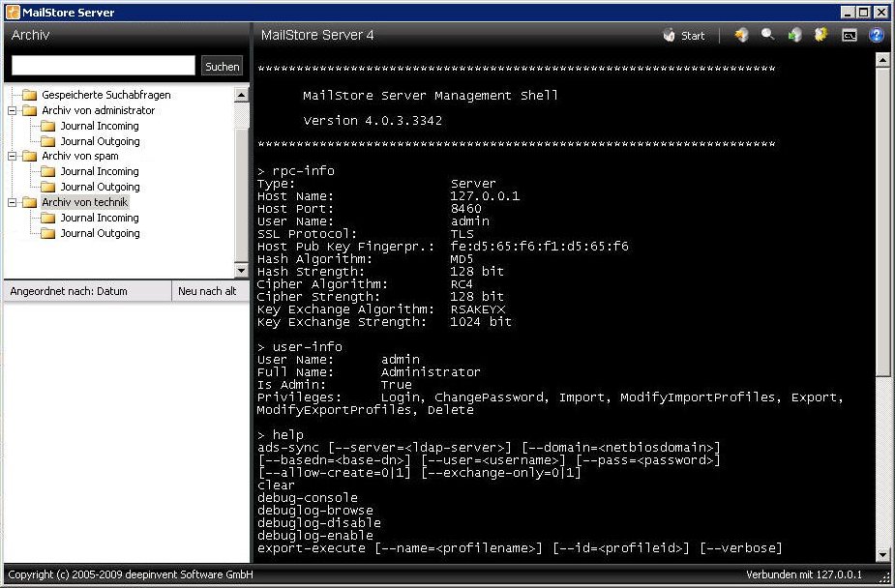Select the Archiv von spam folder
The height and width of the screenshot is (588, 895).
coord(80,156)
